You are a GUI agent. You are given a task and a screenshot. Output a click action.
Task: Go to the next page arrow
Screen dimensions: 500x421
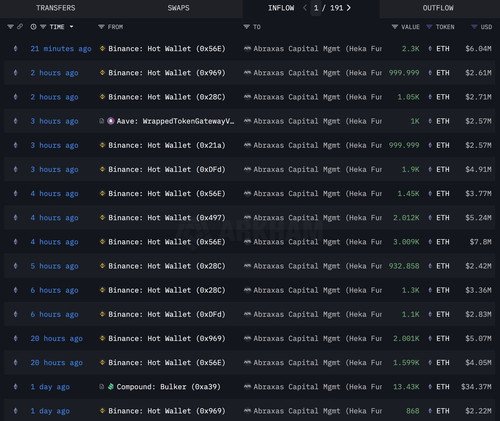[349, 8]
